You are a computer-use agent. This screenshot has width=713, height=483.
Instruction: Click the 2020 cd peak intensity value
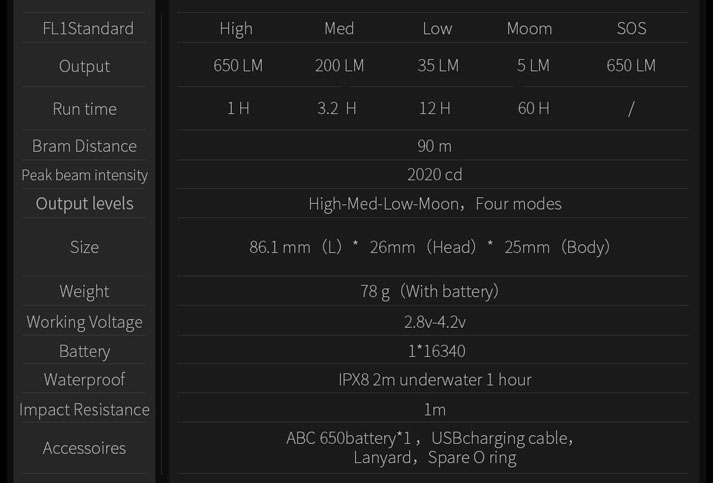(x=434, y=175)
